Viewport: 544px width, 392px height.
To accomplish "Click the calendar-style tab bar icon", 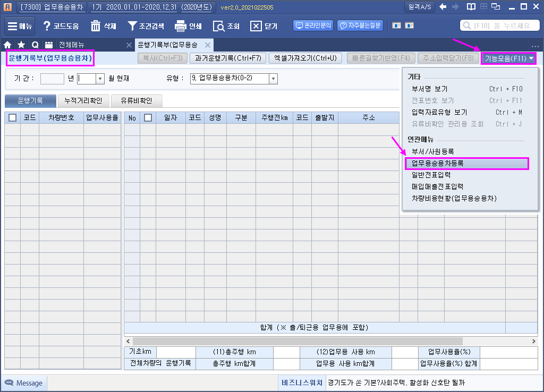I will tap(49, 45).
